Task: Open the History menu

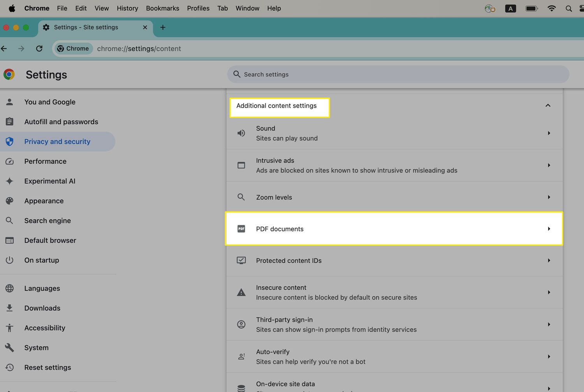Action: tap(127, 8)
